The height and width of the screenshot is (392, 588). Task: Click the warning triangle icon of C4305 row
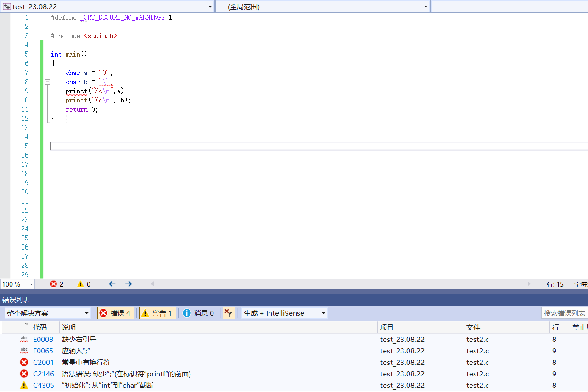[24, 385]
